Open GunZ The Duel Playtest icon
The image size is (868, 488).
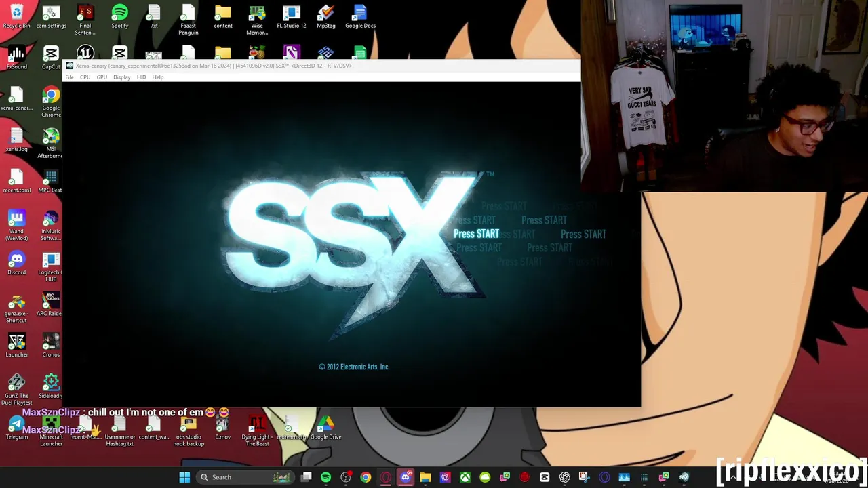pos(16,390)
